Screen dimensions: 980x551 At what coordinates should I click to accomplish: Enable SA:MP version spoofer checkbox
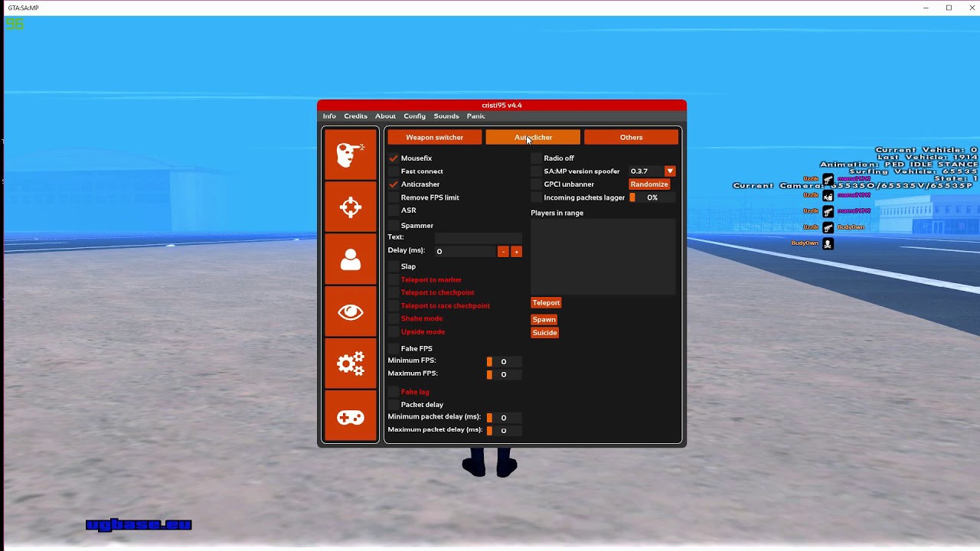[x=537, y=171]
